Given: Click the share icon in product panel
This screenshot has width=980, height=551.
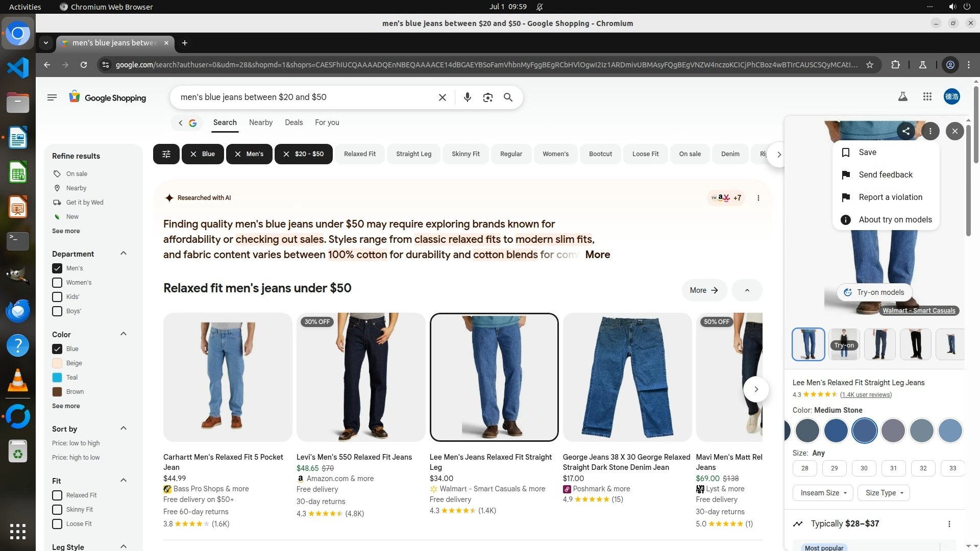Looking at the screenshot, I should pos(906,131).
